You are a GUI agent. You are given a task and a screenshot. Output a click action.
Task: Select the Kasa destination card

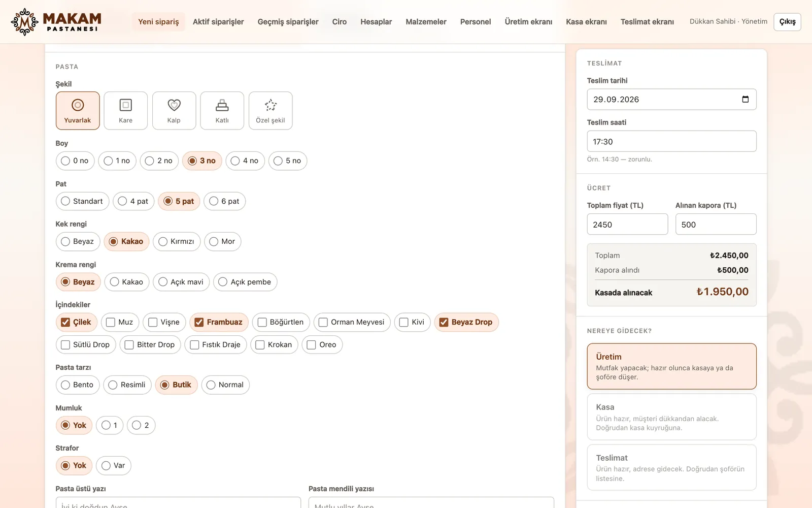(671, 417)
